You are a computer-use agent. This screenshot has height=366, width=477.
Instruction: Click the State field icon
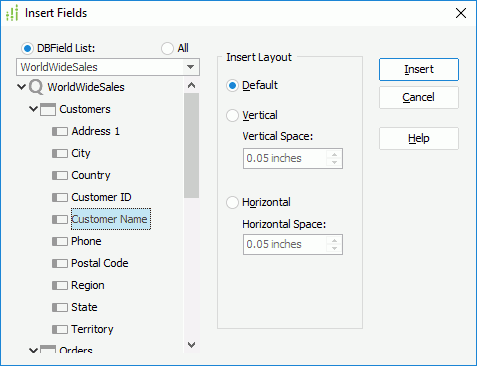pos(60,307)
